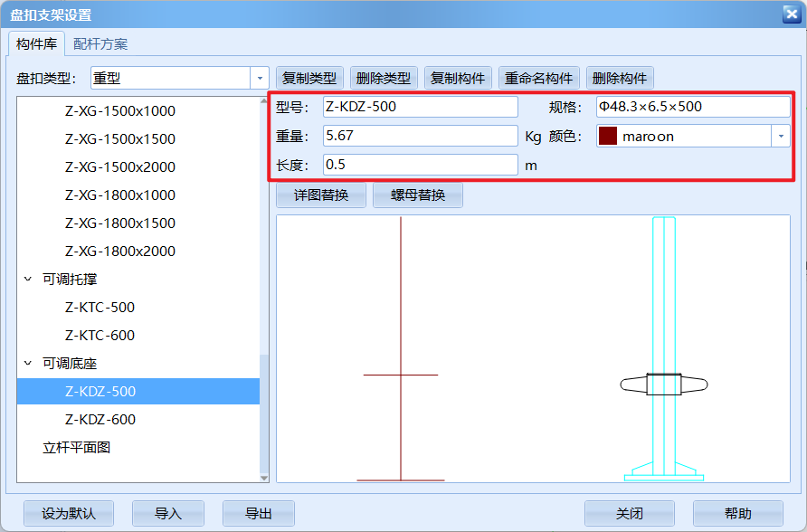This screenshot has height=532, width=807.
Task: Collapse the 可调托撑 tree group
Action: [x=28, y=280]
